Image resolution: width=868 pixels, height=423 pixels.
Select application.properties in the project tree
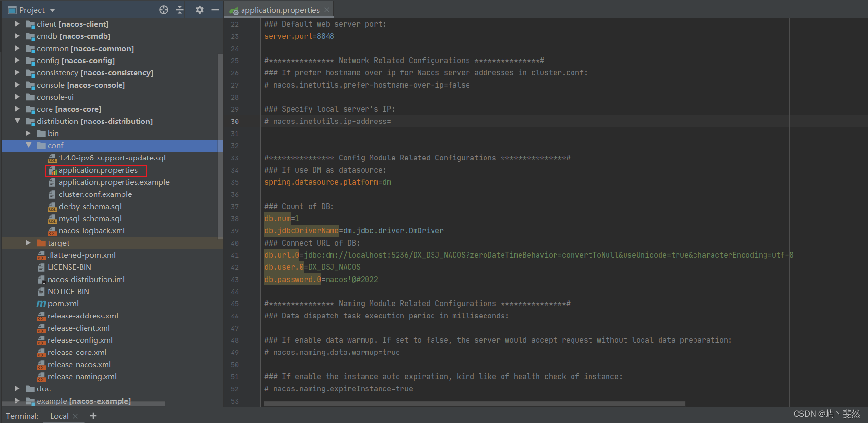pos(98,170)
